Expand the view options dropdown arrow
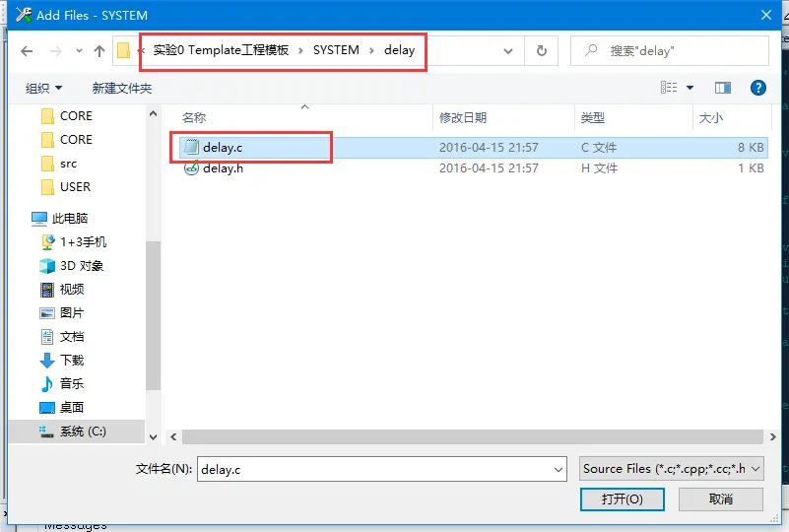The height and width of the screenshot is (532, 789). (x=690, y=88)
